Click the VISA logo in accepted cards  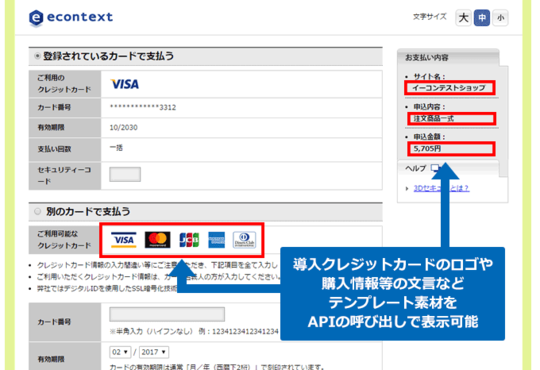coord(124,240)
